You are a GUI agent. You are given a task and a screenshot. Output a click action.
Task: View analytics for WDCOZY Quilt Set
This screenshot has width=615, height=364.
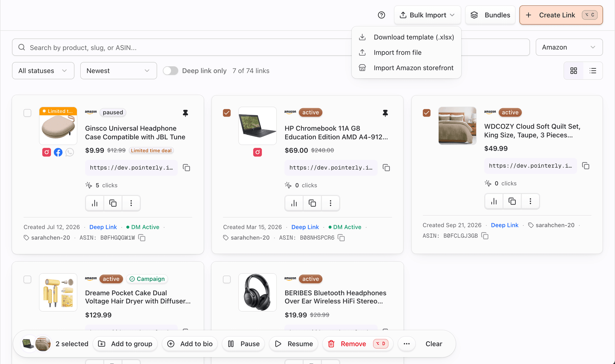point(494,201)
